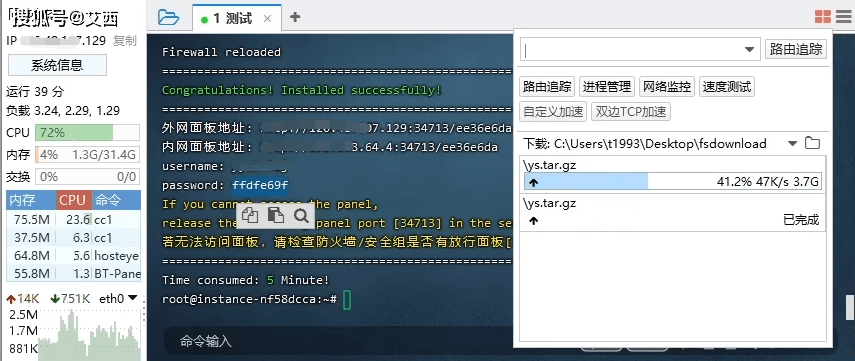Screen dimensions: 855x361
Task: Click the 负载 3.24, 2.29, 1.29 load text
Action: click(63, 111)
